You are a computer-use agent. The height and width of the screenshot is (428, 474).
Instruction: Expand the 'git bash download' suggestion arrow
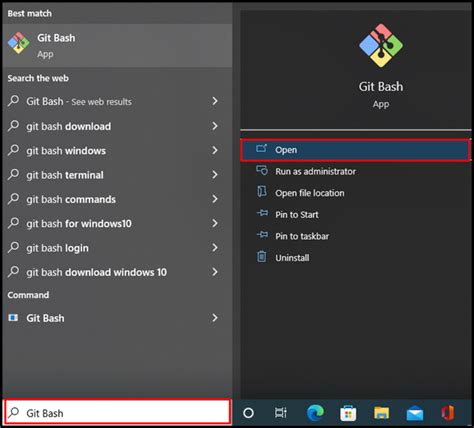(x=215, y=126)
